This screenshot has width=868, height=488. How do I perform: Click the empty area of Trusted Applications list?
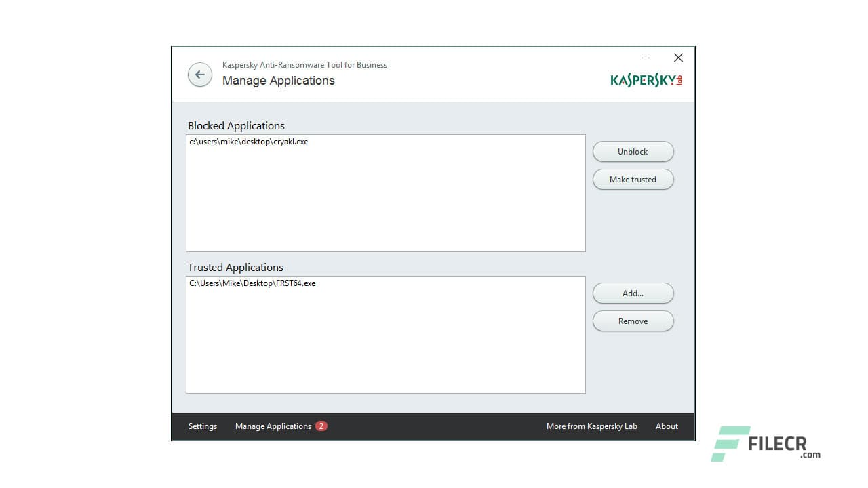point(385,346)
